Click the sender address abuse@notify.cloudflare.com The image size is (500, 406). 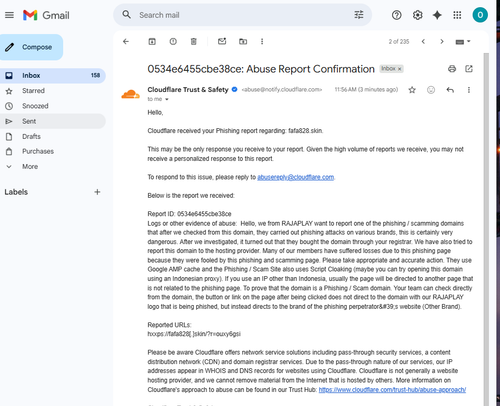pos(282,89)
